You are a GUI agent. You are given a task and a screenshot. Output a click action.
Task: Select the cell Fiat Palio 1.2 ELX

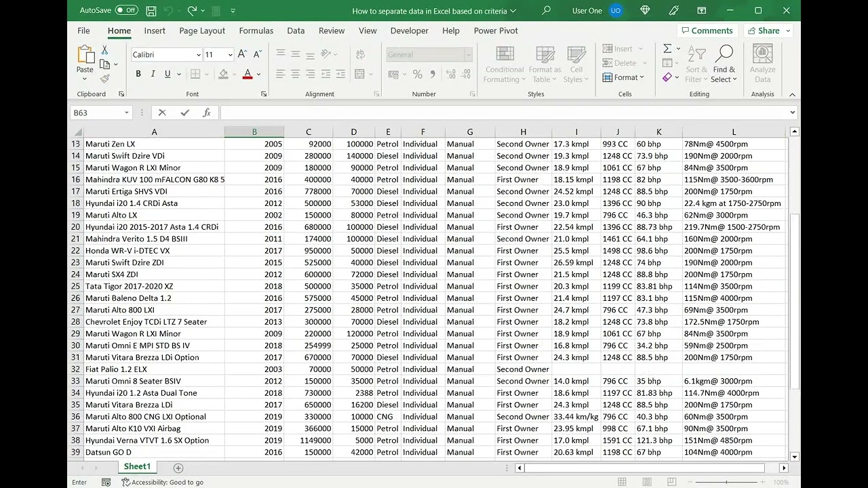pos(154,369)
